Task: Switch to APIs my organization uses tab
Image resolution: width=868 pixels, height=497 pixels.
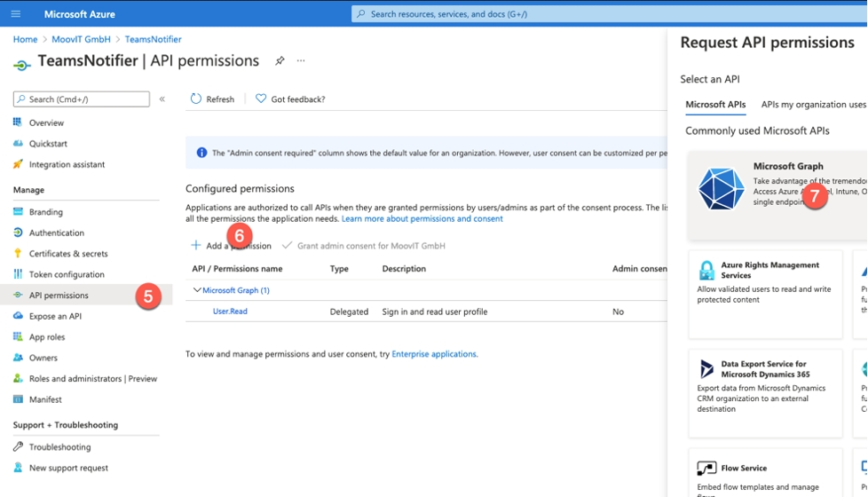Action: pyautogui.click(x=813, y=105)
